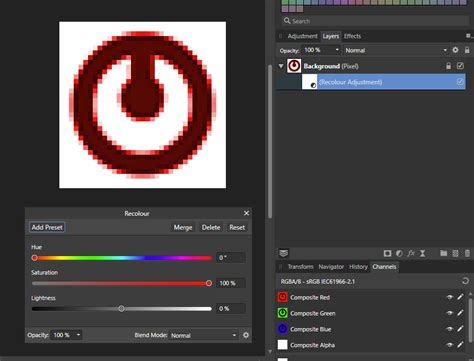Open Layers blend options gear icon
474x361 pixels.
[455, 50]
